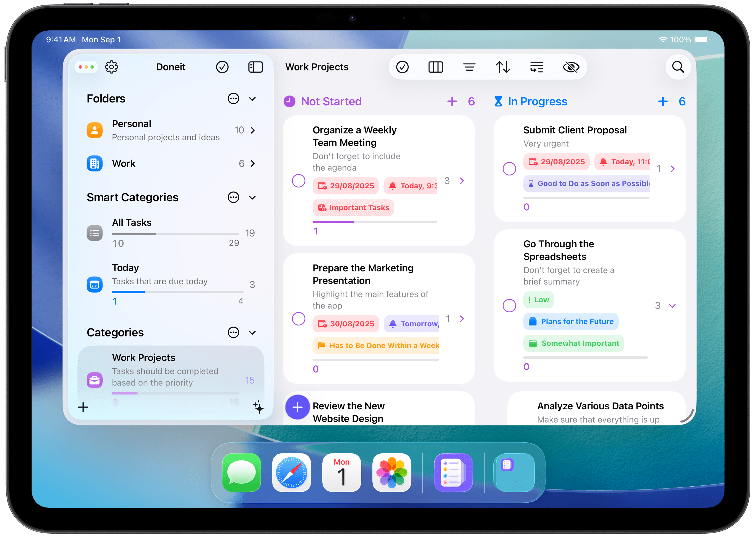Check off Organize a Weekly Team Meeting
The height and width of the screenshot is (538, 756).
pyautogui.click(x=299, y=181)
